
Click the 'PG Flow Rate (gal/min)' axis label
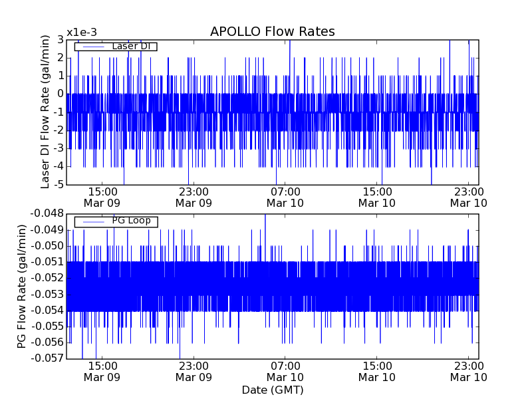coord(21,287)
